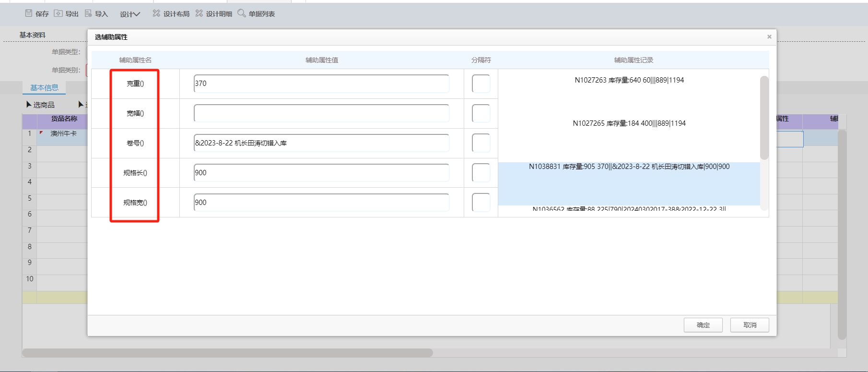
Task: Close the 选辅助属性 dialog with X
Action: (x=769, y=37)
